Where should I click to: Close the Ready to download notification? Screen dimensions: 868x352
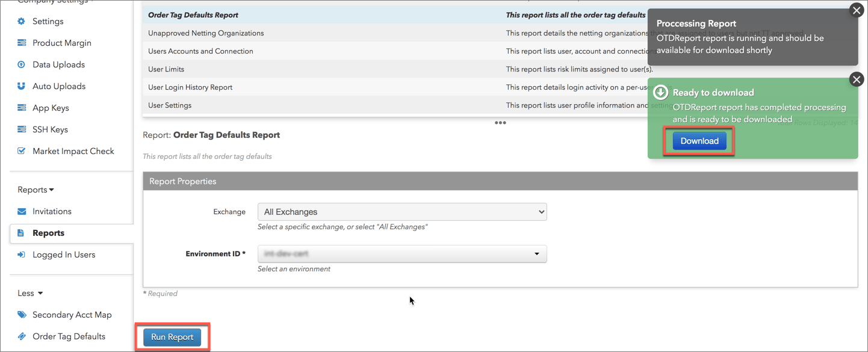tap(857, 79)
